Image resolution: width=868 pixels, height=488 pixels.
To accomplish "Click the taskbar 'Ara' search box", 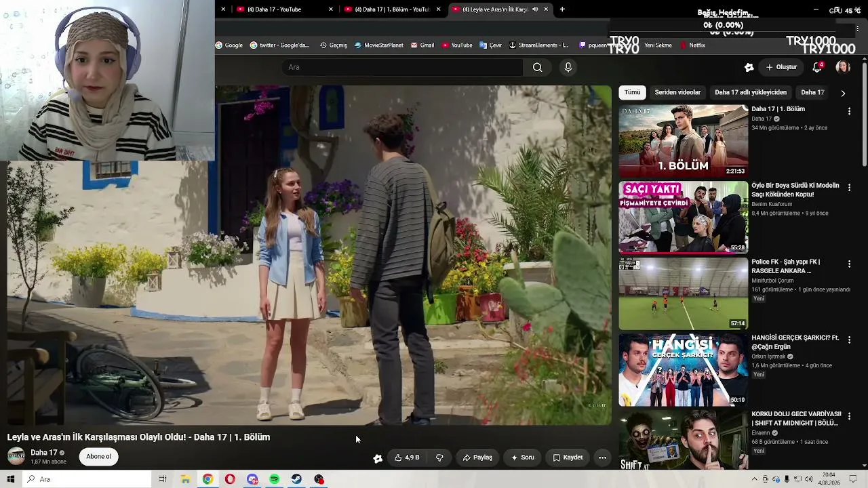I will [87, 479].
